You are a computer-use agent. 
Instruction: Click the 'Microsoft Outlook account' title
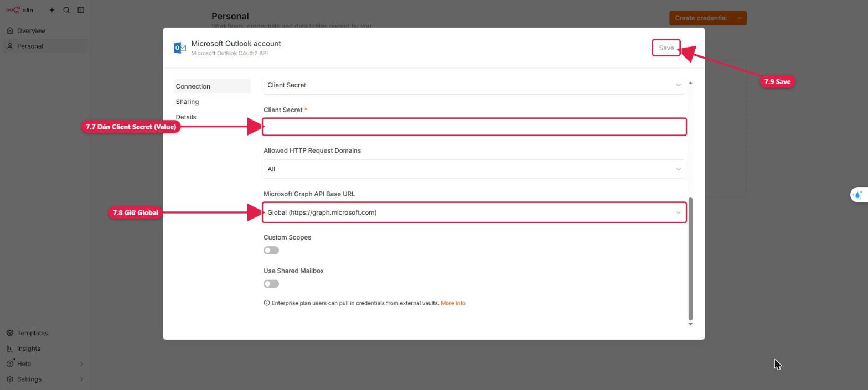click(236, 44)
